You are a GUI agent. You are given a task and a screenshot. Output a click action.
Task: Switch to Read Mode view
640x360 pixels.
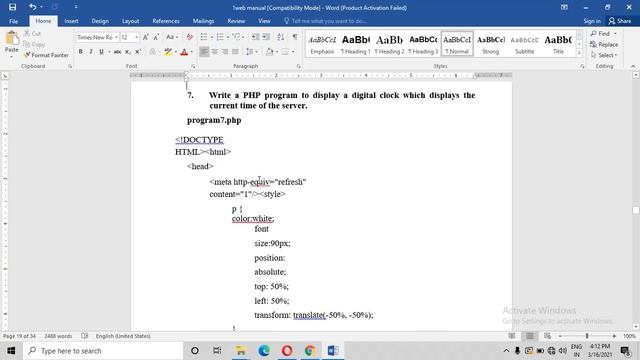[512, 336]
